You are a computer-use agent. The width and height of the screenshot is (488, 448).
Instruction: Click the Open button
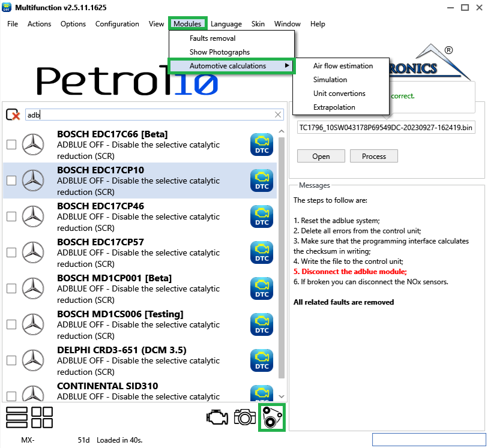pyautogui.click(x=321, y=156)
